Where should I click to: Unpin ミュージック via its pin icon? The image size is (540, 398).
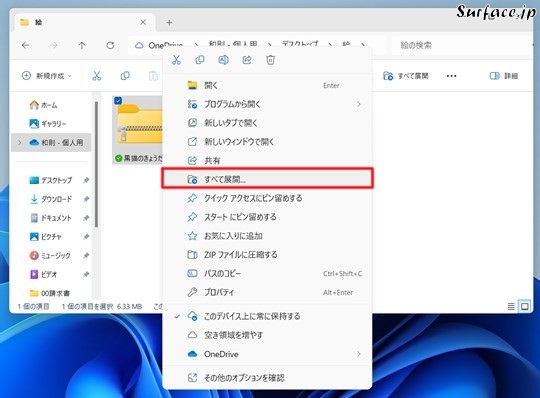pyautogui.click(x=86, y=255)
